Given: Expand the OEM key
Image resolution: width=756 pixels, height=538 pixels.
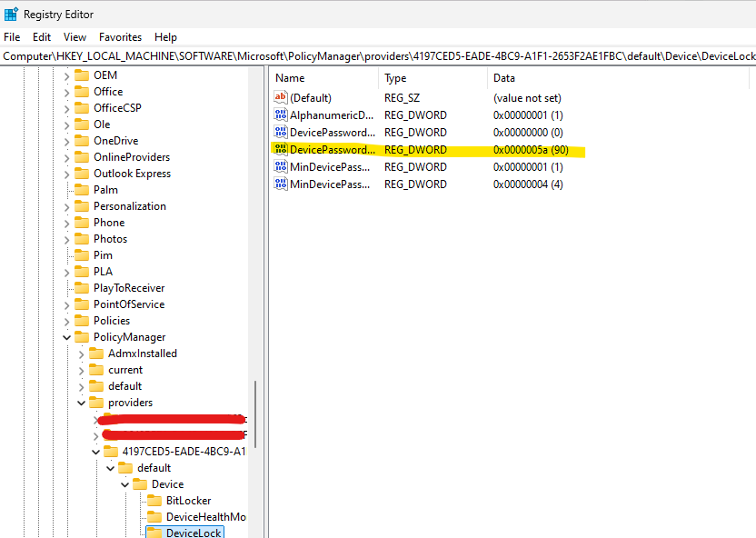Looking at the screenshot, I should pyautogui.click(x=66, y=75).
